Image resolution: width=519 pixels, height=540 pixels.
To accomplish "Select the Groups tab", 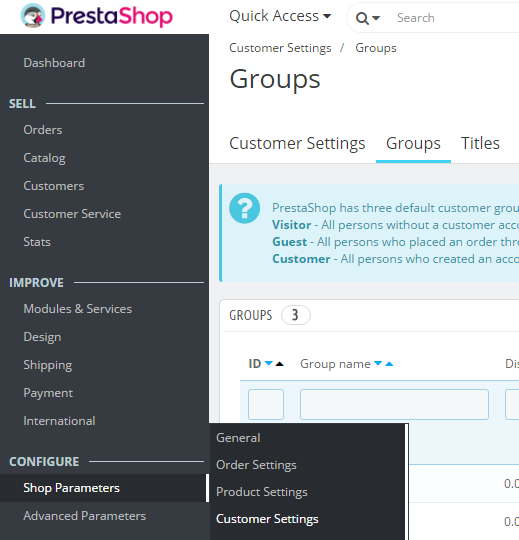I will [413, 143].
